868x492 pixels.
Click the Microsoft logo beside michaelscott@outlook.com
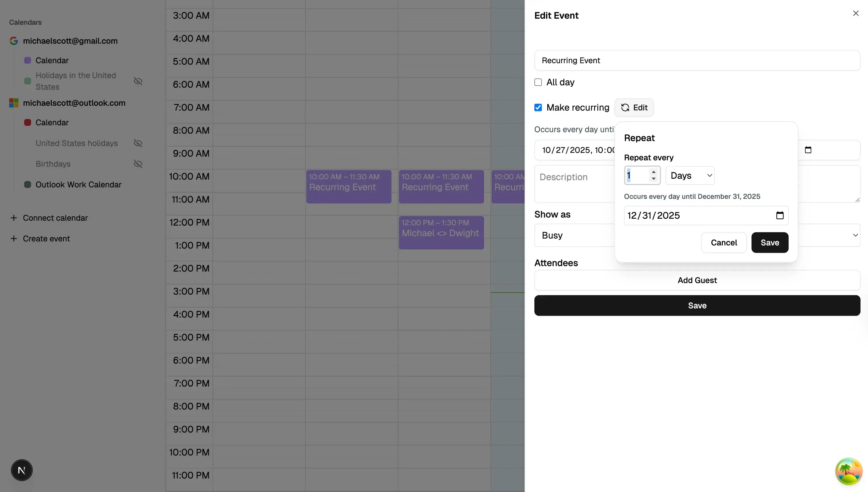14,103
